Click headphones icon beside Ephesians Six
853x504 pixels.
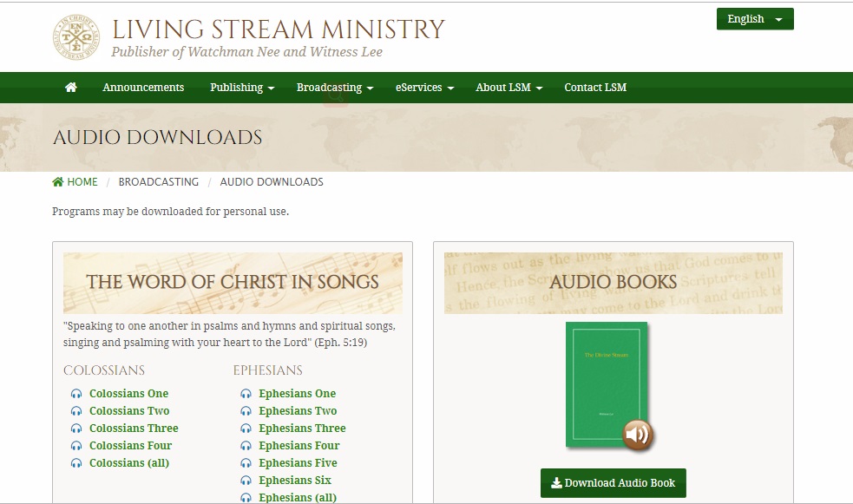(x=246, y=481)
